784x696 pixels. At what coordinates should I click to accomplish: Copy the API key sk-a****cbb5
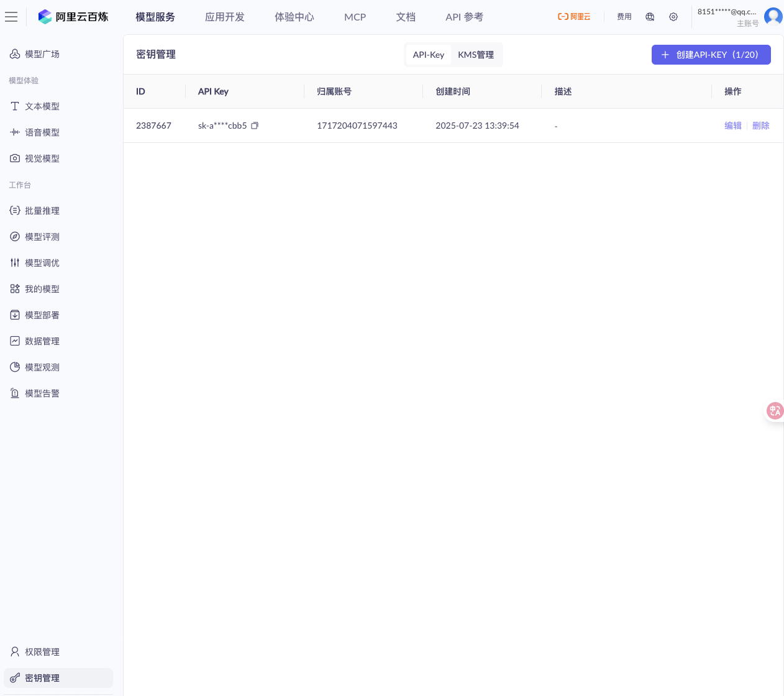pyautogui.click(x=255, y=126)
